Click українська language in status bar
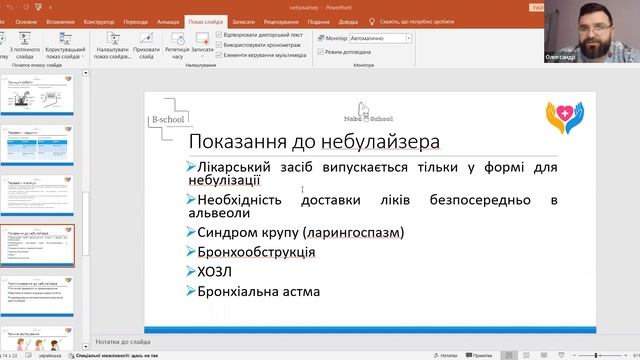Screen dimensions: 640x360 [50, 356]
